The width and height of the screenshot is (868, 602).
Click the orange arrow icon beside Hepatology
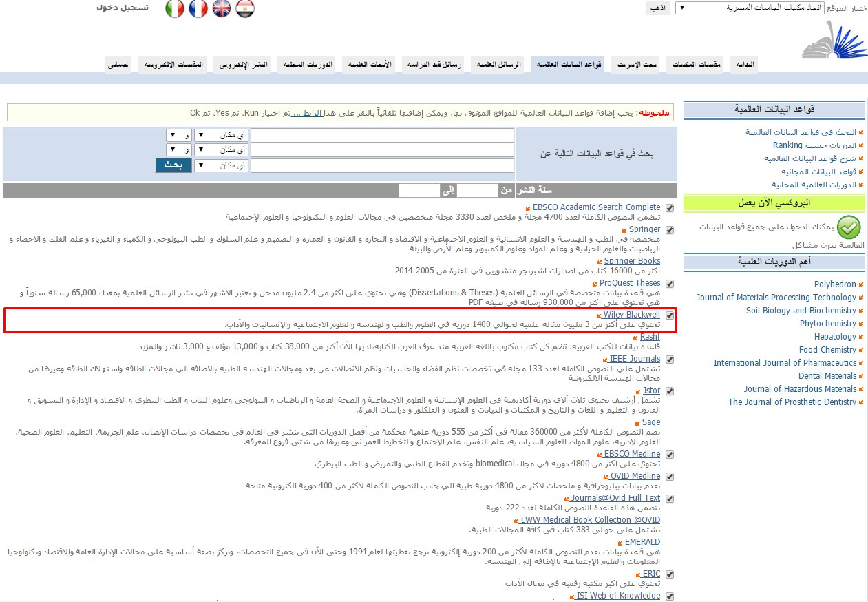pyautogui.click(x=861, y=337)
